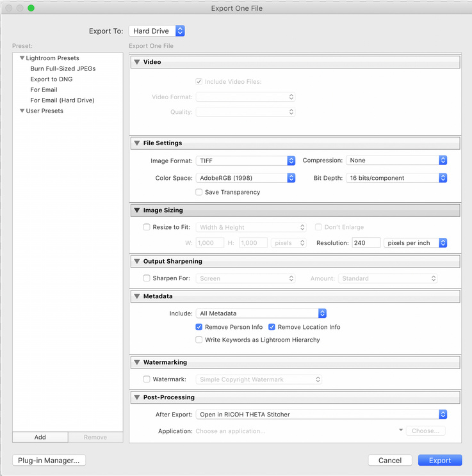Viewport: 472px width, 476px height.
Task: Open Include All Metadata dropdown
Action: point(261,313)
